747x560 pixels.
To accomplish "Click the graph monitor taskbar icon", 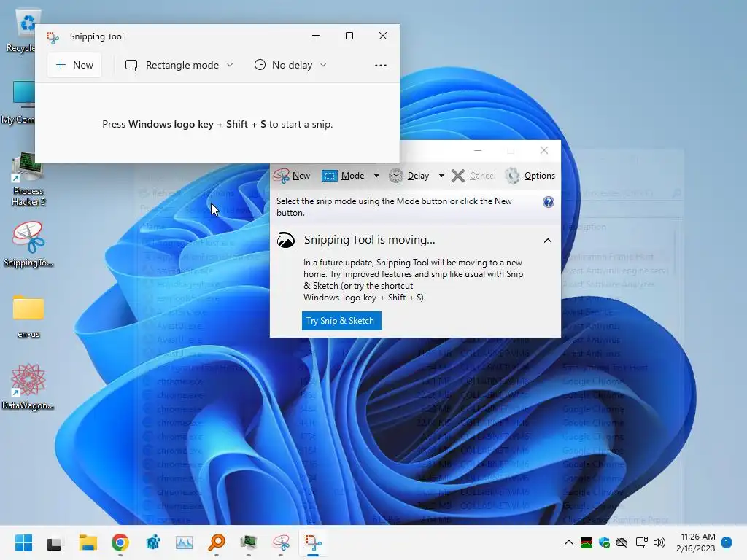I will point(185,542).
